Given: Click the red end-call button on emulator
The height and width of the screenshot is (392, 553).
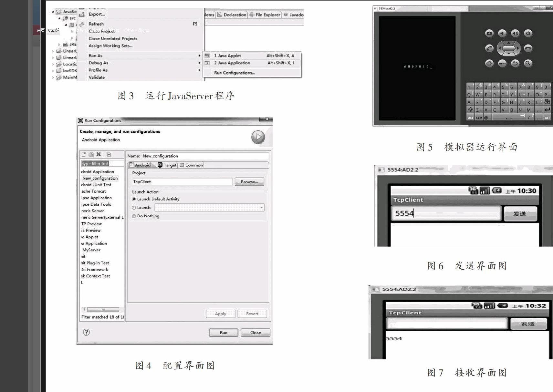Looking at the screenshot, I should click(x=528, y=48).
